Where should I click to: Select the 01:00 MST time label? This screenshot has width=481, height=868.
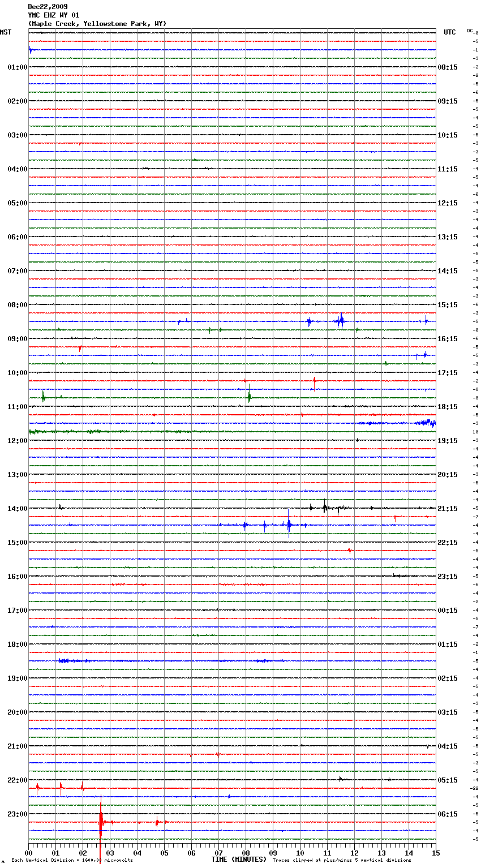pyautogui.click(x=18, y=67)
